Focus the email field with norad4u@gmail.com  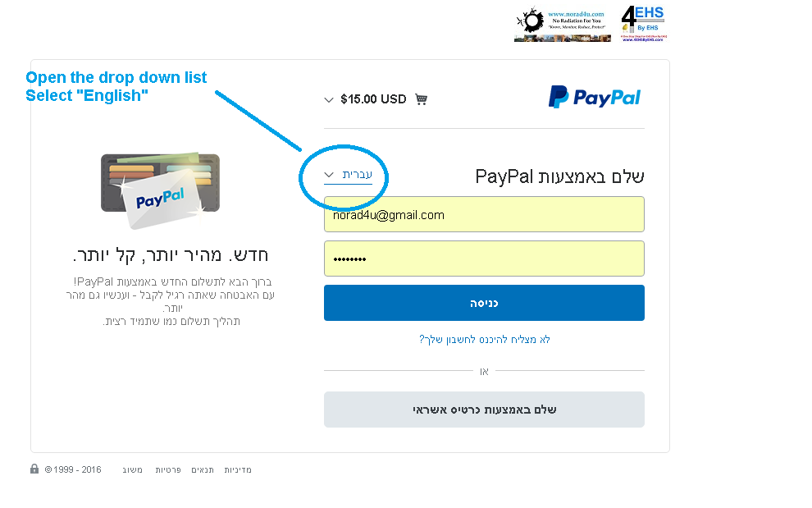coord(484,214)
